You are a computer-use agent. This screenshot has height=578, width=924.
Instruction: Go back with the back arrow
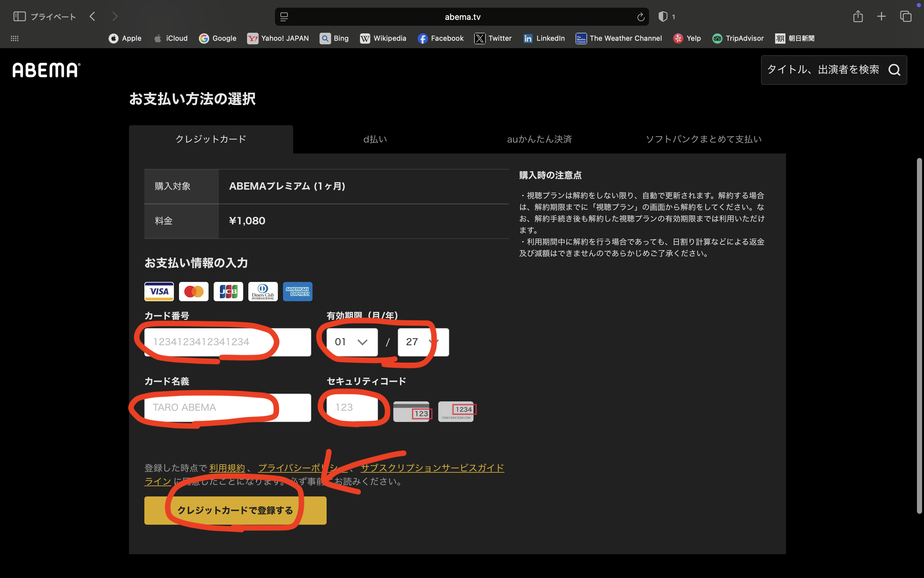(92, 16)
